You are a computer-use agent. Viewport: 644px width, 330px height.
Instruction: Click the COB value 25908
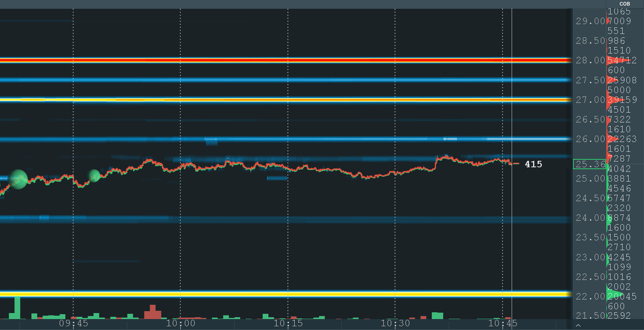tap(622, 80)
